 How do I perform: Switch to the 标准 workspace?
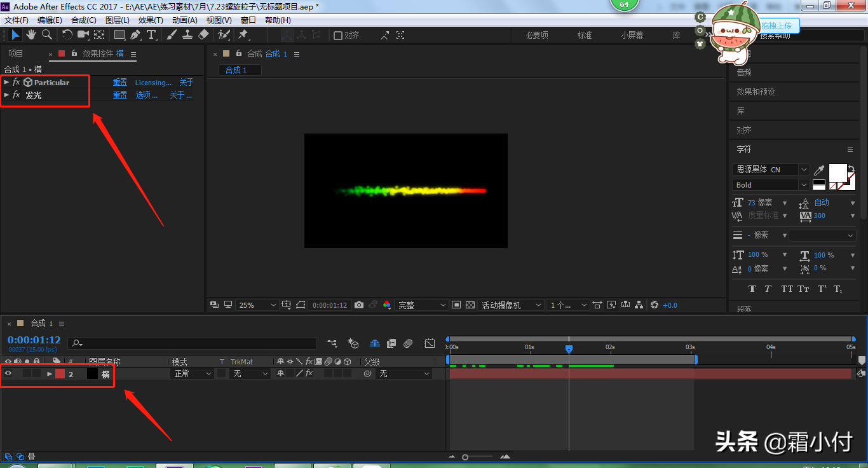pyautogui.click(x=585, y=36)
